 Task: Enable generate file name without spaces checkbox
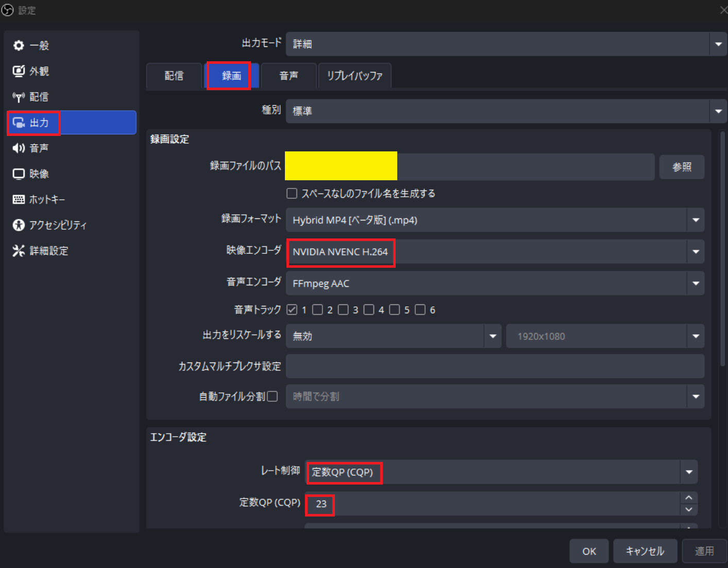tap(292, 194)
